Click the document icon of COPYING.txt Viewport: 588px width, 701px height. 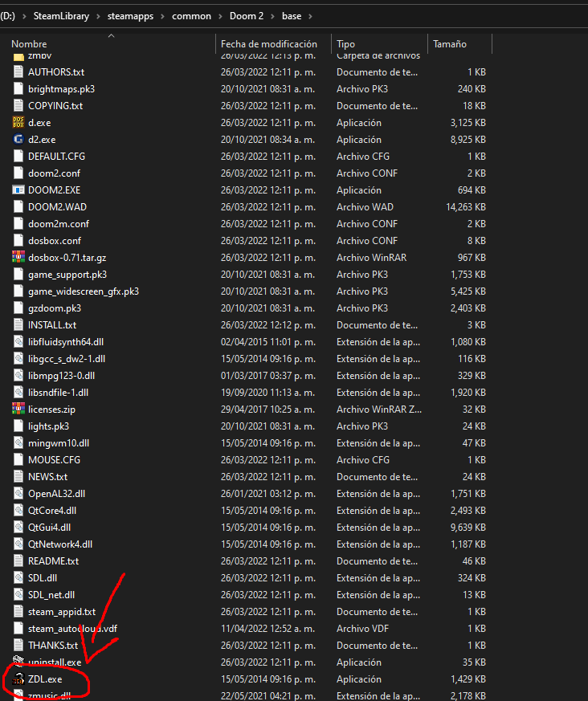[x=18, y=106]
